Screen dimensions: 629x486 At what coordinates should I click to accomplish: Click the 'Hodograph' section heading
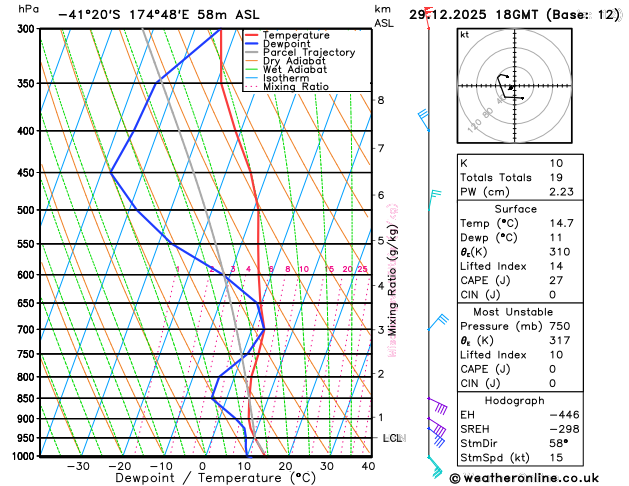click(515, 401)
